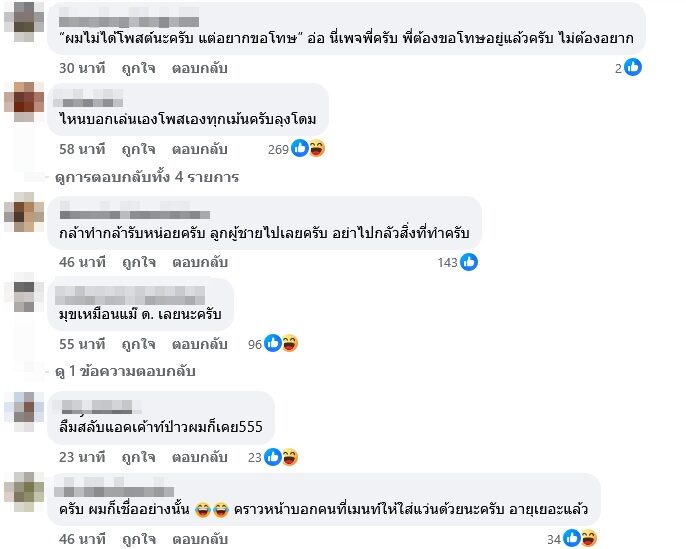686x549 pixels.
Task: Click 'ถูกใจ' on the 58-minute-old comment
Action: point(138,149)
